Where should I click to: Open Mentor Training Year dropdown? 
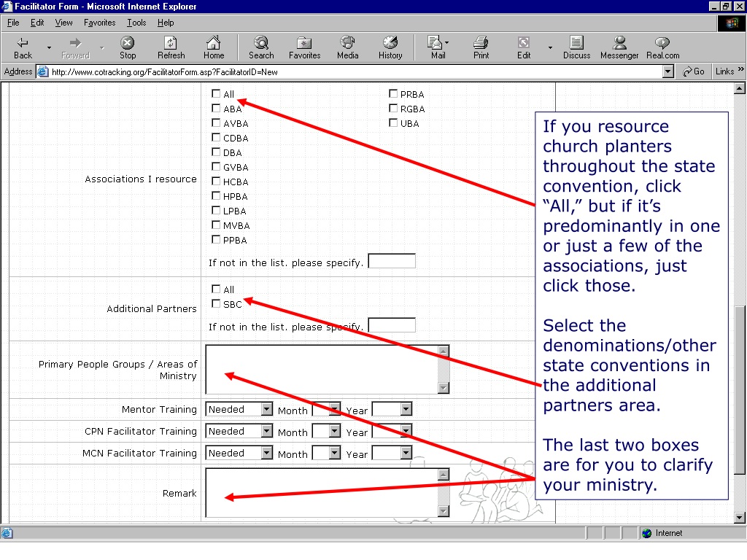point(392,409)
